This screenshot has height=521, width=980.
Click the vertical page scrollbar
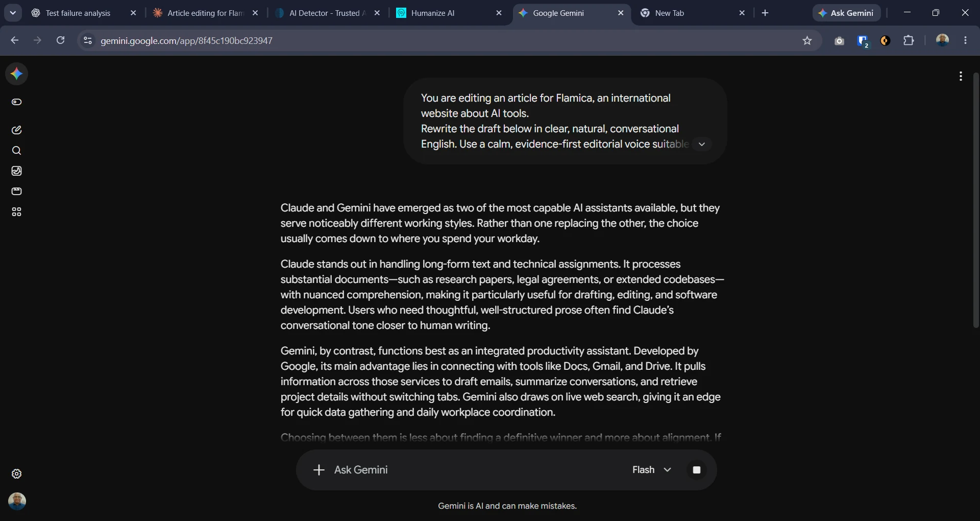click(976, 200)
